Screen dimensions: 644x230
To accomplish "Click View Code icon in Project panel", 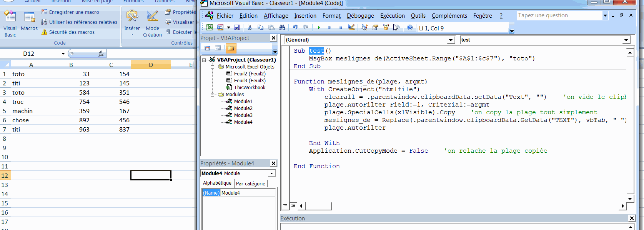I will tap(208, 48).
